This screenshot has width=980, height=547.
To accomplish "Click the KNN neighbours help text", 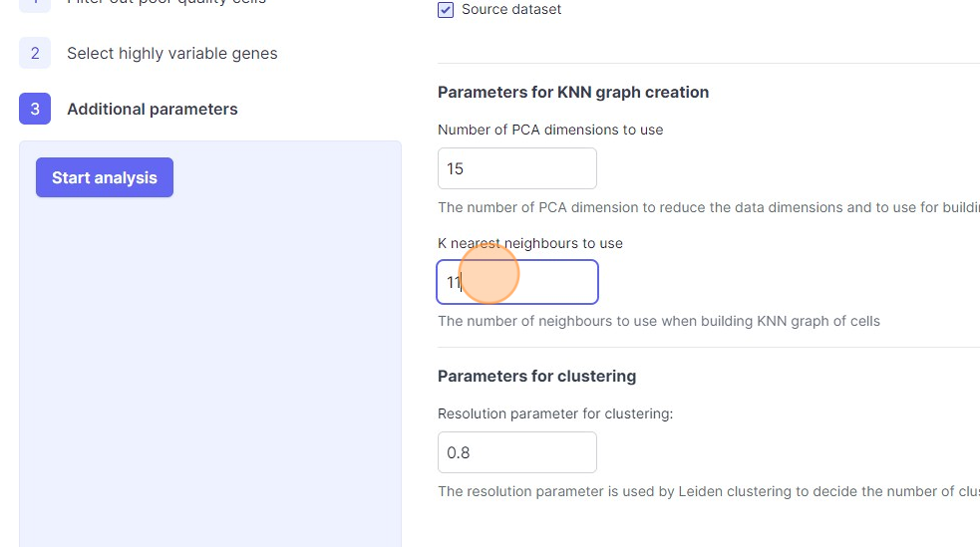I will tap(659, 321).
